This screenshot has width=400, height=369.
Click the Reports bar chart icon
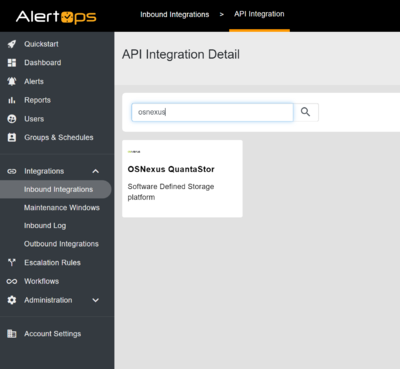(12, 100)
